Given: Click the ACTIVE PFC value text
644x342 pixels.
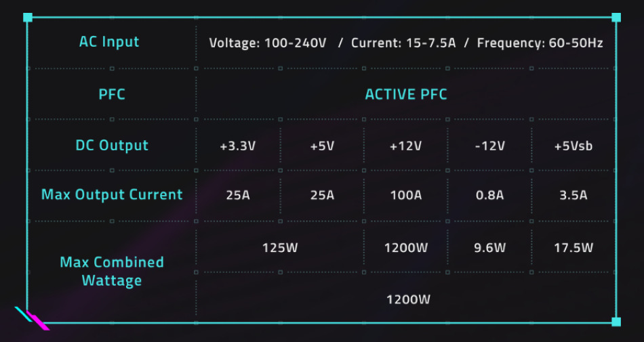Looking at the screenshot, I should click(x=406, y=94).
